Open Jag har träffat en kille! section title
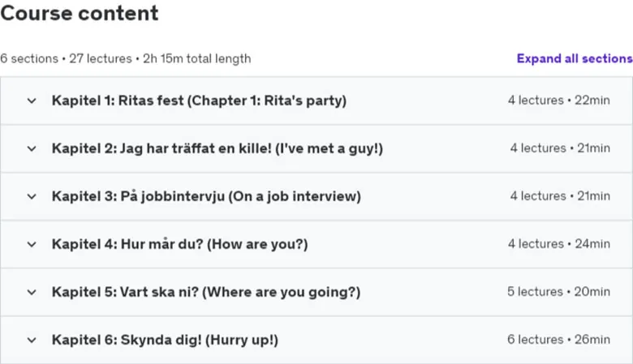Viewport: 633px width, 364px height. click(x=217, y=148)
